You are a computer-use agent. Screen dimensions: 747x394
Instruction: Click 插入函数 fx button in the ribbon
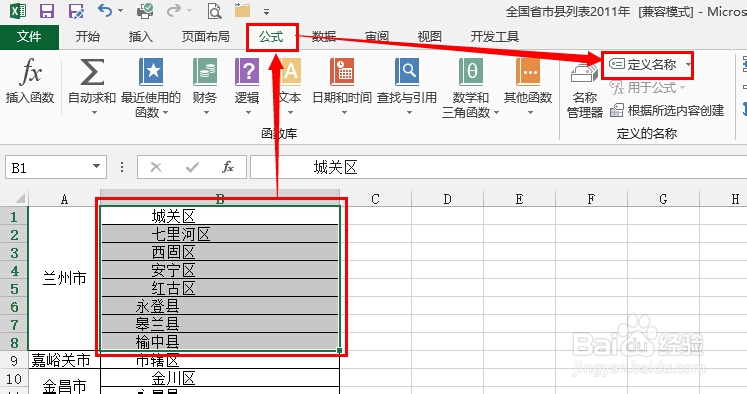coord(30,81)
